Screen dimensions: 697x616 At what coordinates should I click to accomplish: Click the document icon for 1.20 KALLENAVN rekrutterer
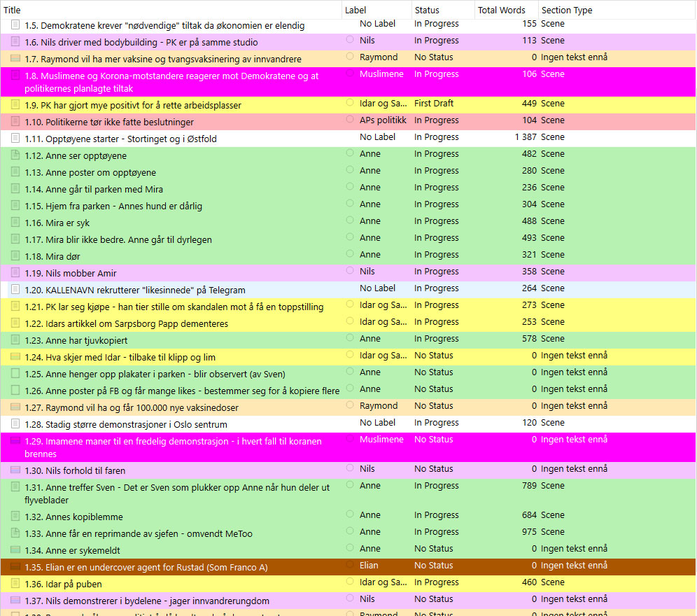coord(15,290)
